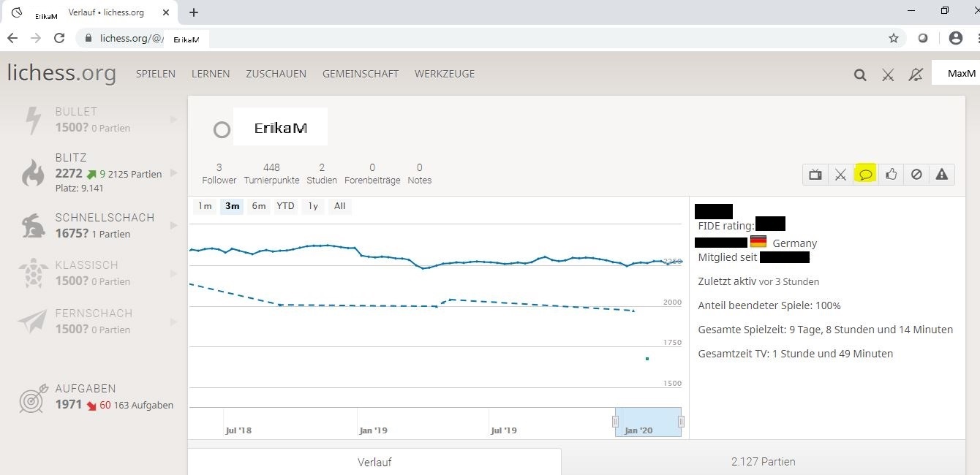Click the 3 Follower link
This screenshot has width=980, height=475.
click(219, 174)
